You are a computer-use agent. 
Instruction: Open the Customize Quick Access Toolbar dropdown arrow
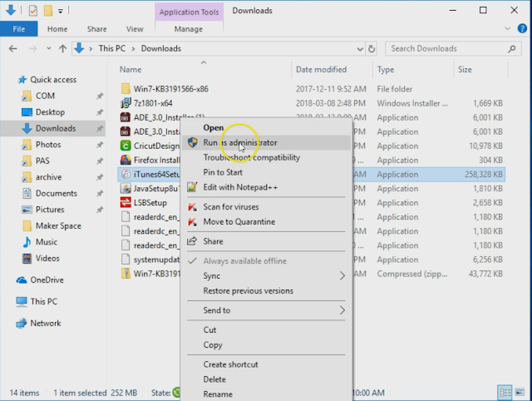pyautogui.click(x=61, y=11)
